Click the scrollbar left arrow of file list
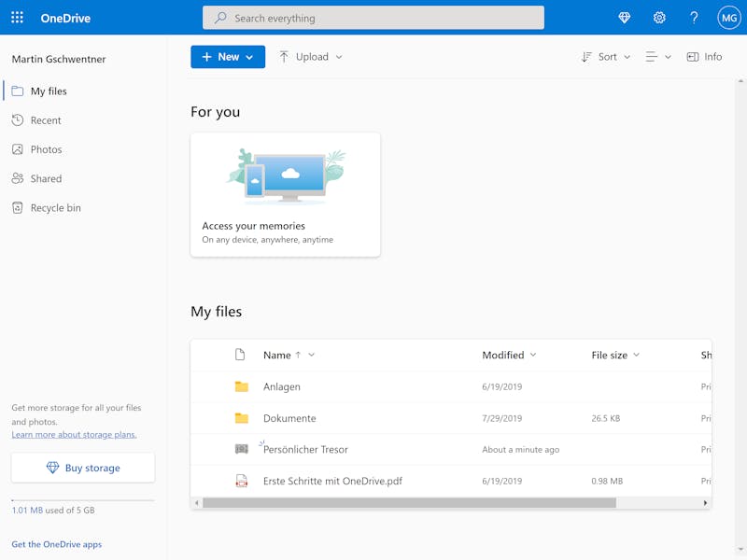The image size is (747, 560). tap(197, 503)
